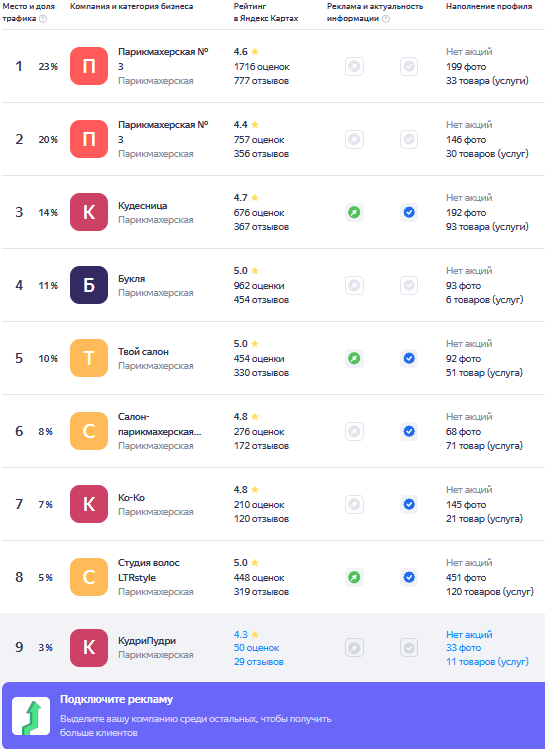The image size is (545, 749).
Task: Click the blue verified checkmark for Ко-Ко
Action: tap(409, 504)
